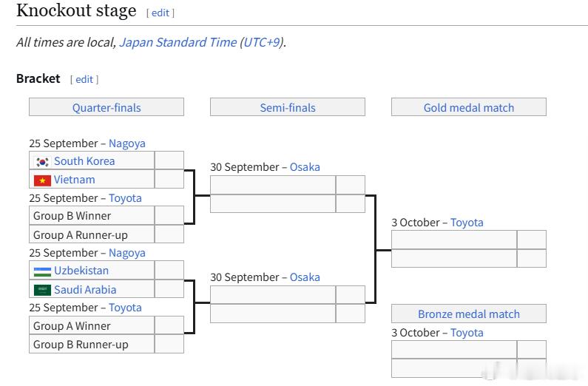Click the South Korea flag icon
588x386 pixels.
click(42, 161)
